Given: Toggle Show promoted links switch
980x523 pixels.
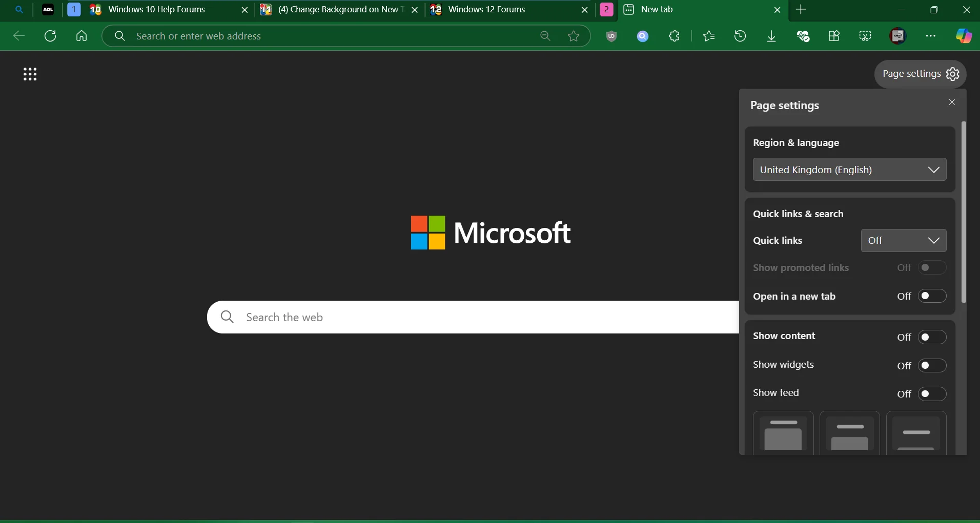Looking at the screenshot, I should pos(932,267).
